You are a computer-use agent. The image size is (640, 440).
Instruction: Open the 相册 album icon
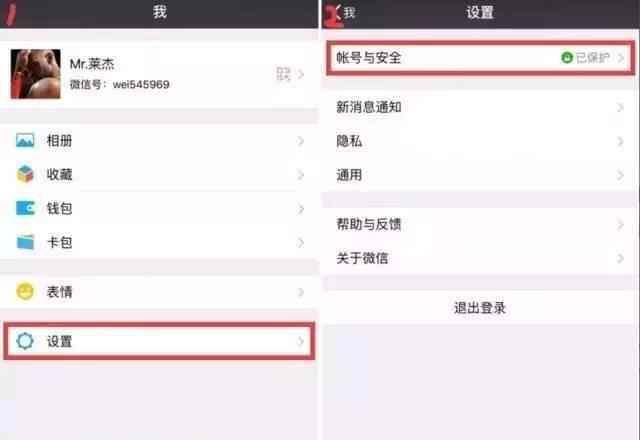point(25,140)
